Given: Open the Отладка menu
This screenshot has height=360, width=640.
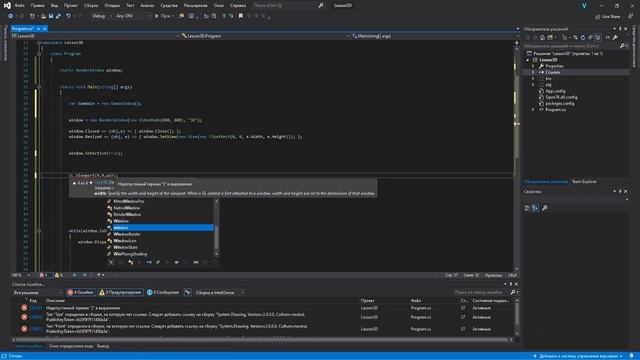Looking at the screenshot, I should tap(112, 6).
